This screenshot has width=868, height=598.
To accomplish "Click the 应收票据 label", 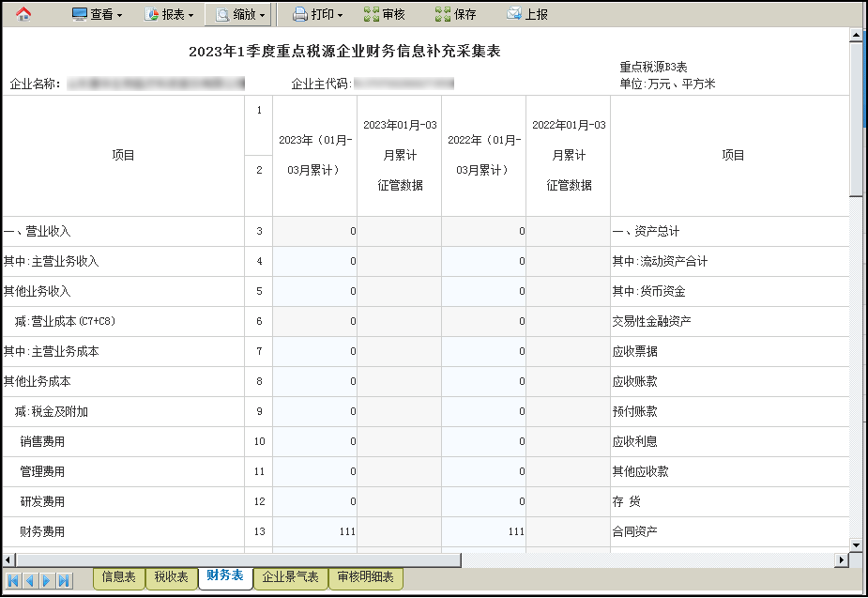I will [635, 352].
